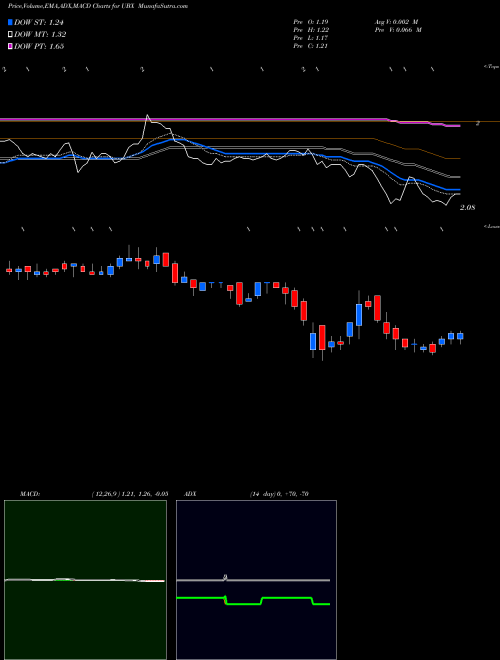Select the 'DOW PT: 1.65' legend label
The height and width of the screenshot is (660, 500).
coord(39,46)
